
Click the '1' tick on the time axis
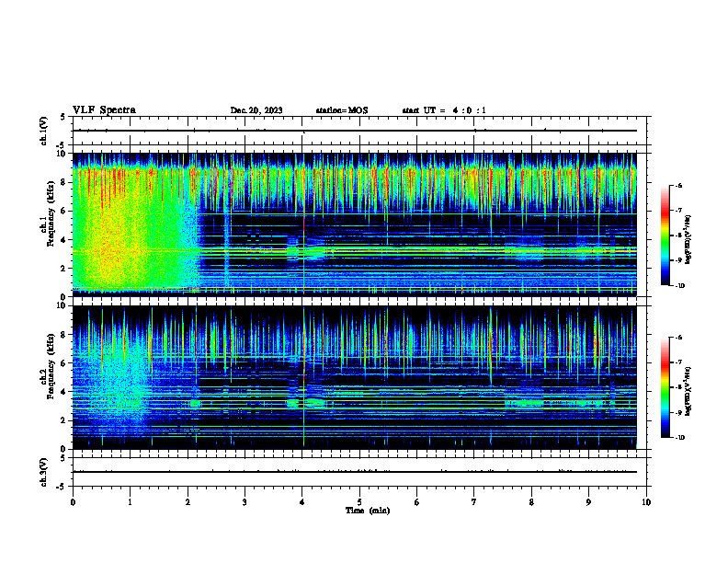pyautogui.click(x=130, y=502)
